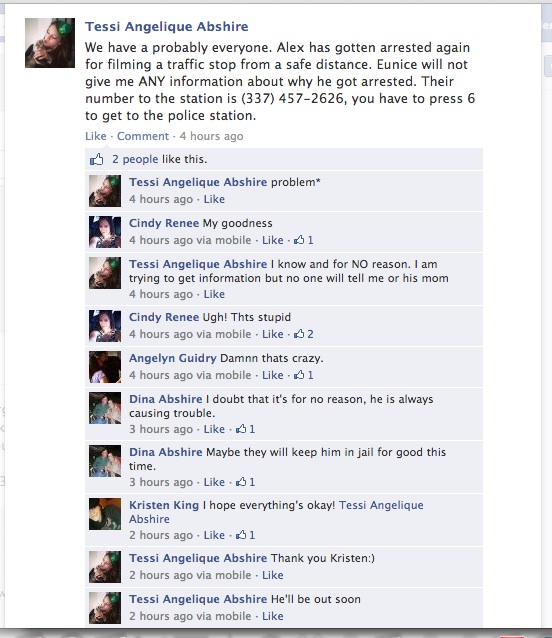Click tagged Tessi Angelique name in Kristen's comment
Viewport: 552px width, 638px height.
coord(276,512)
